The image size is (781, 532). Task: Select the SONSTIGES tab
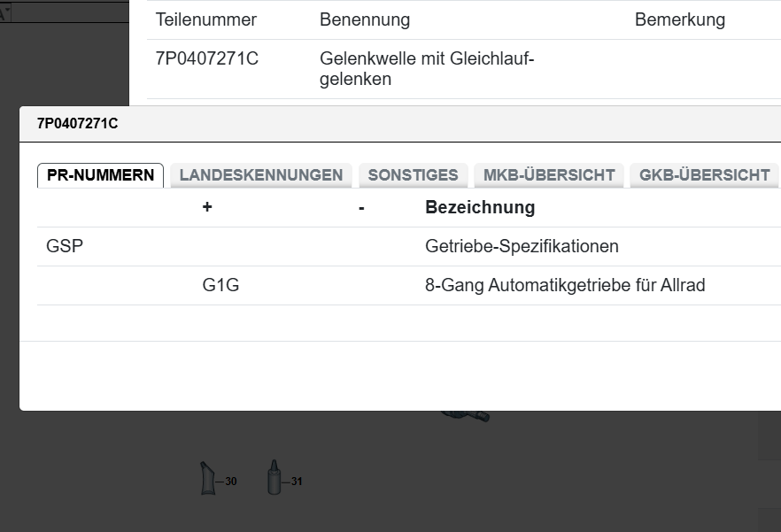pyautogui.click(x=413, y=175)
